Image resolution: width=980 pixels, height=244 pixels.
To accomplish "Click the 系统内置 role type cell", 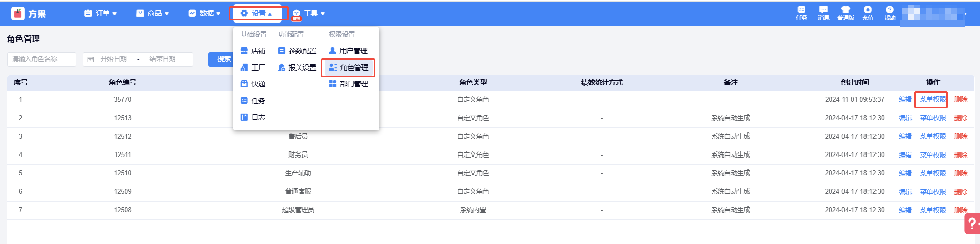I will coord(473,210).
